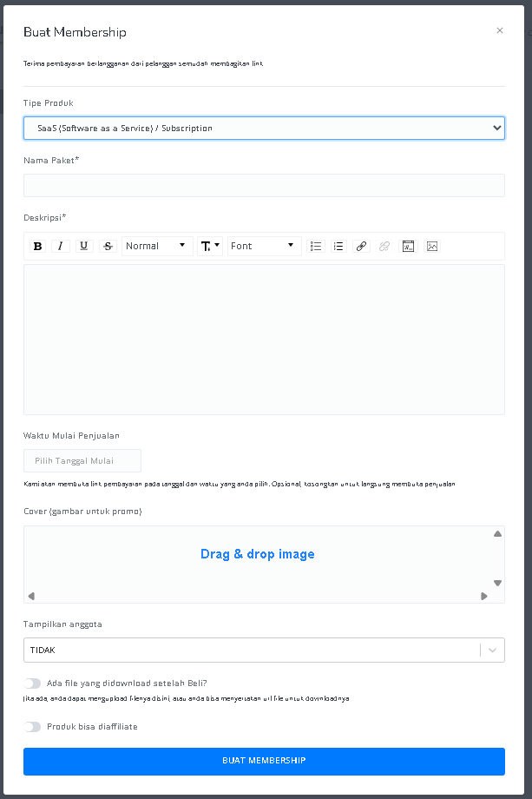
Task: Open the Tipe Produk dropdown
Action: (x=264, y=128)
